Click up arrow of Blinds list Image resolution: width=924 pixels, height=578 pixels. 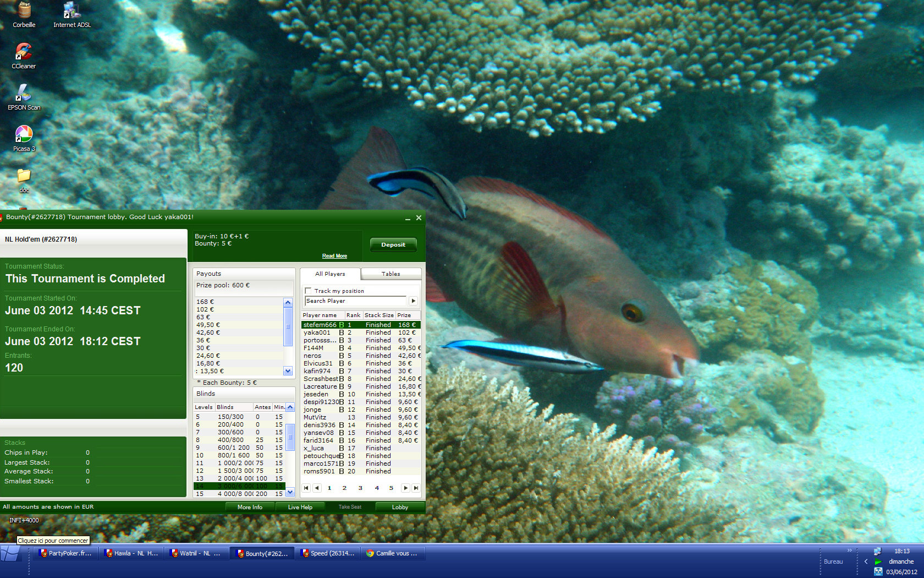[x=290, y=407]
